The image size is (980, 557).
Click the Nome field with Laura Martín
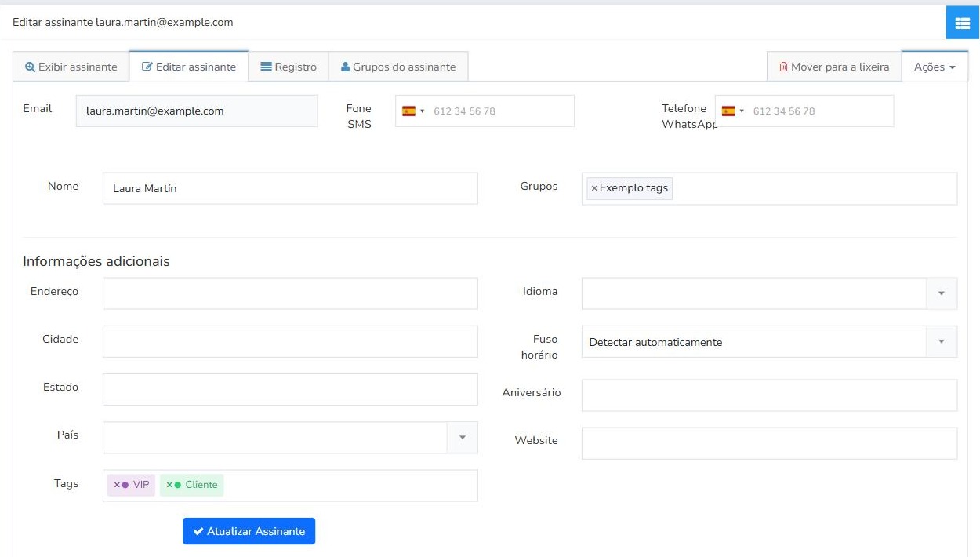(290, 188)
